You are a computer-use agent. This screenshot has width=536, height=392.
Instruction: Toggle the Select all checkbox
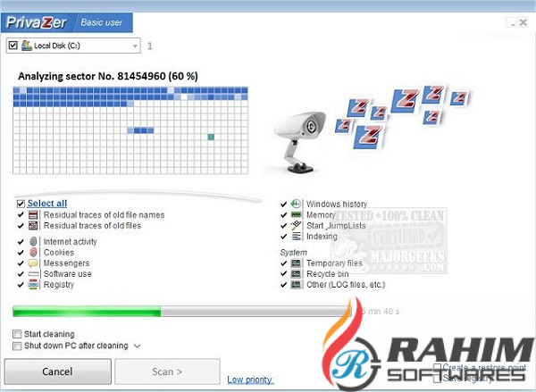tap(21, 204)
